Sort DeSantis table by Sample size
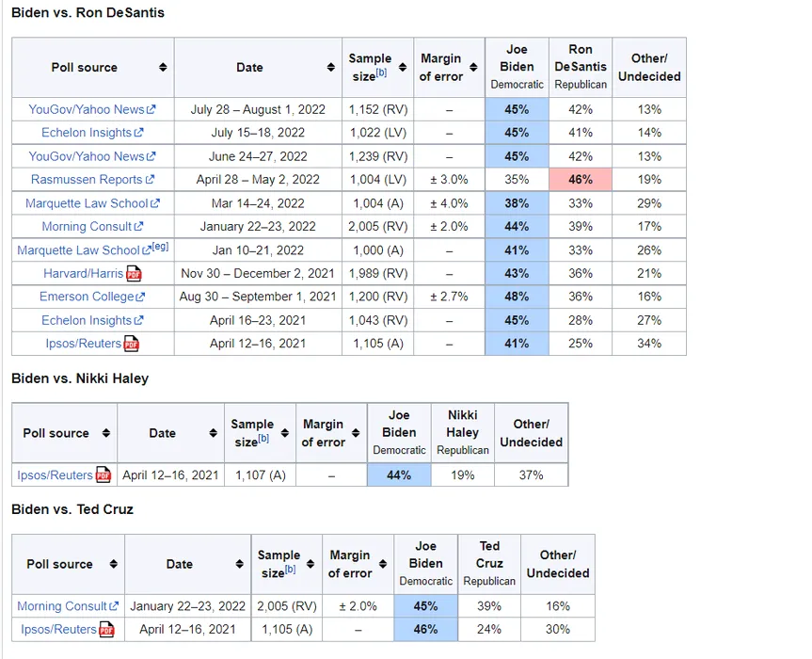The width and height of the screenshot is (812, 659). click(x=403, y=68)
